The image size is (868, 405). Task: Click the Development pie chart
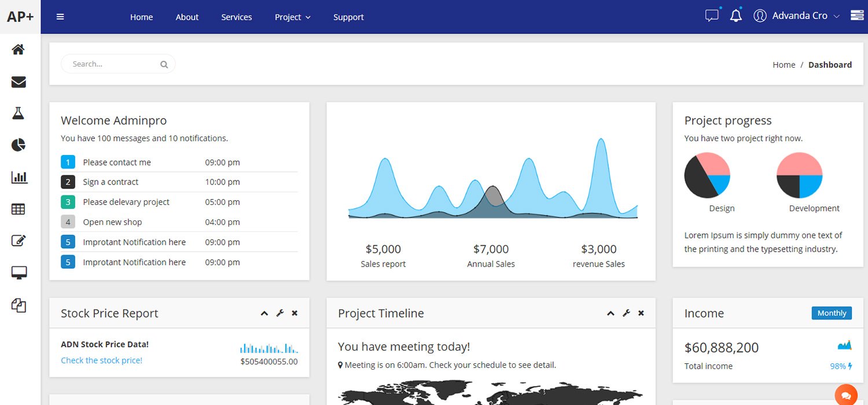click(x=799, y=175)
